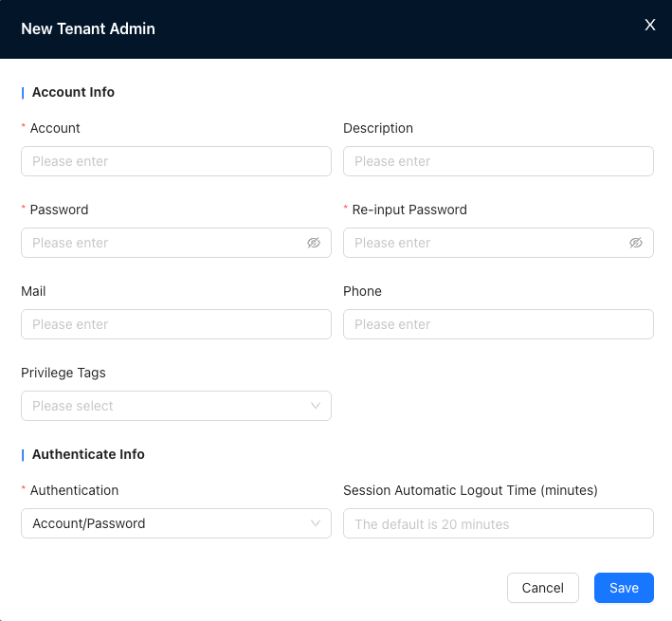Save the new tenant admin

point(624,588)
